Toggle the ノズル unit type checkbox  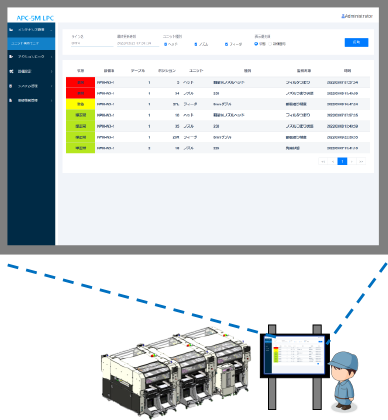196,44
